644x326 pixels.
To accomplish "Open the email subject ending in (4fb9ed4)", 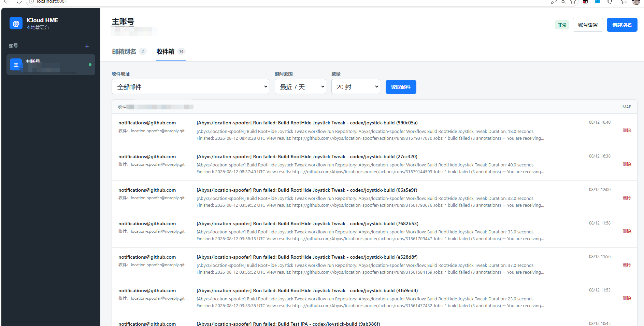I will (307, 291).
